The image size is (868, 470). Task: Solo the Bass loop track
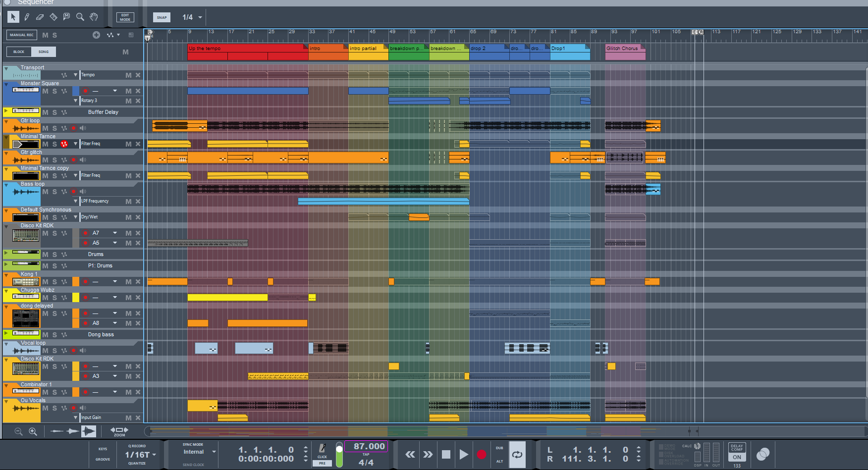pyautogui.click(x=54, y=192)
